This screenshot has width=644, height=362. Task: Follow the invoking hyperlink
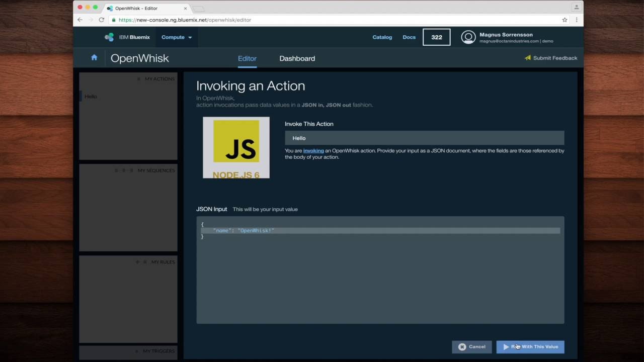(x=313, y=151)
